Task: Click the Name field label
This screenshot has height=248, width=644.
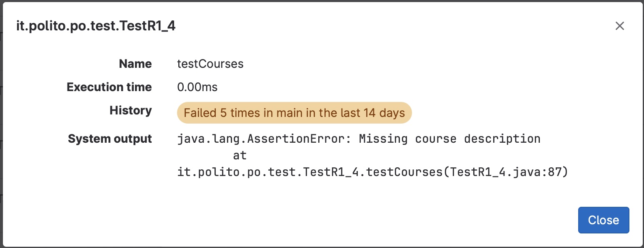Action: (x=135, y=64)
